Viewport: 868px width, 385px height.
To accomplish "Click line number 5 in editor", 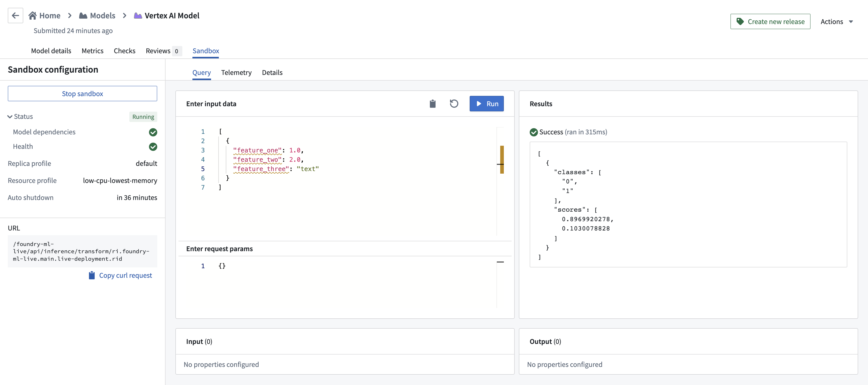I will coord(203,169).
